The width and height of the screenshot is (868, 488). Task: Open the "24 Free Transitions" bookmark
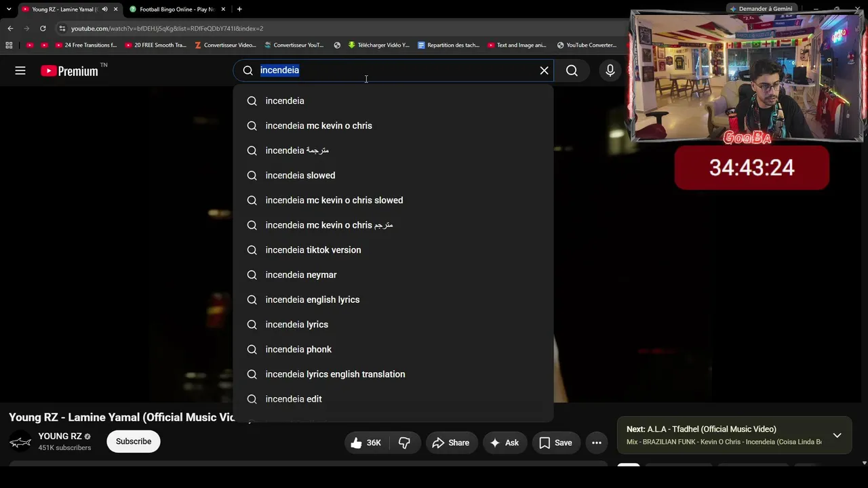[86, 45]
